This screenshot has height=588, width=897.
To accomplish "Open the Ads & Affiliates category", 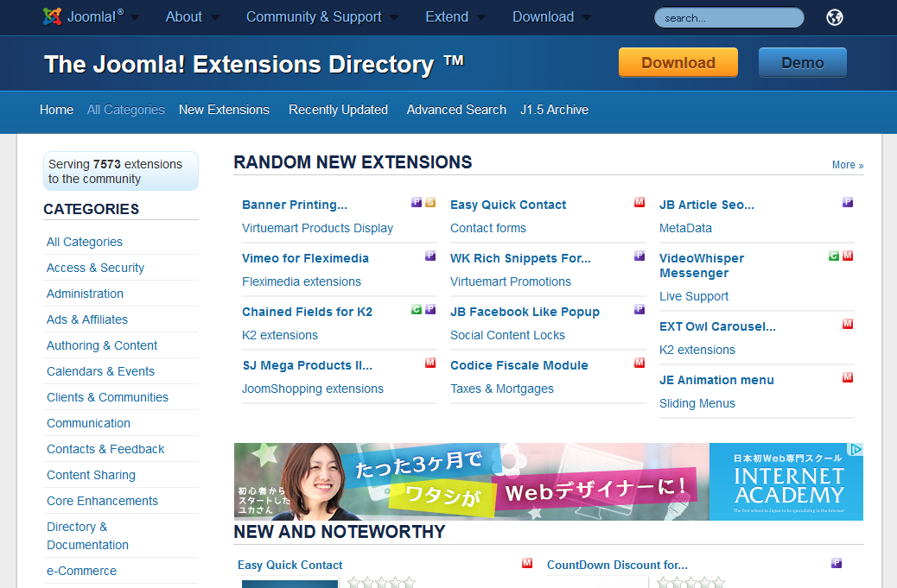I will [x=87, y=319].
